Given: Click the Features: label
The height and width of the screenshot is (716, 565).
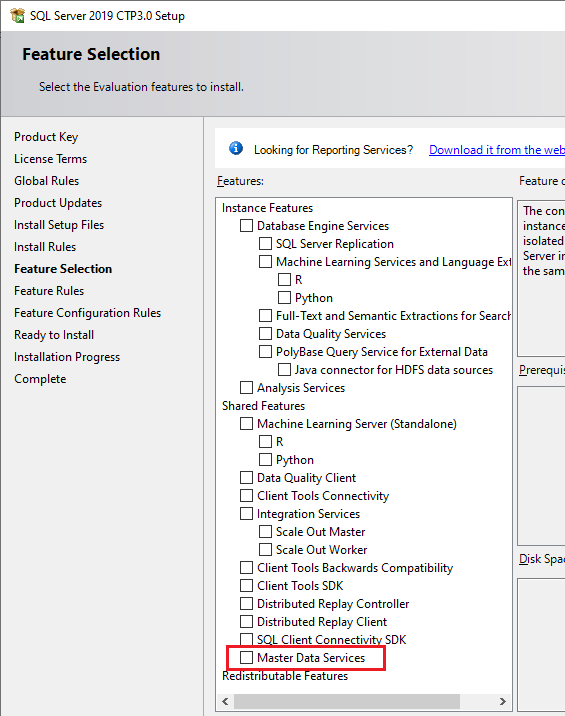Looking at the screenshot, I should (240, 181).
